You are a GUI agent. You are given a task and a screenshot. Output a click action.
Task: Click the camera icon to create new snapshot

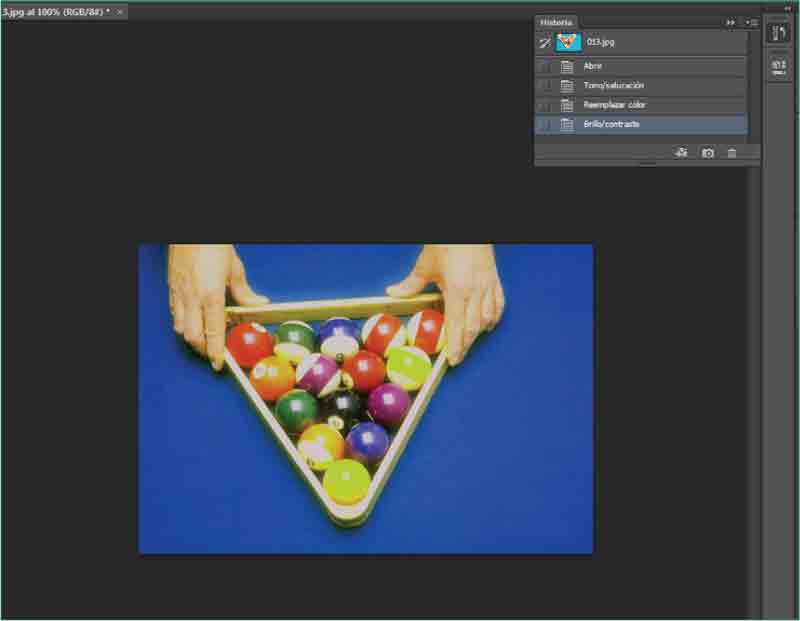(708, 153)
